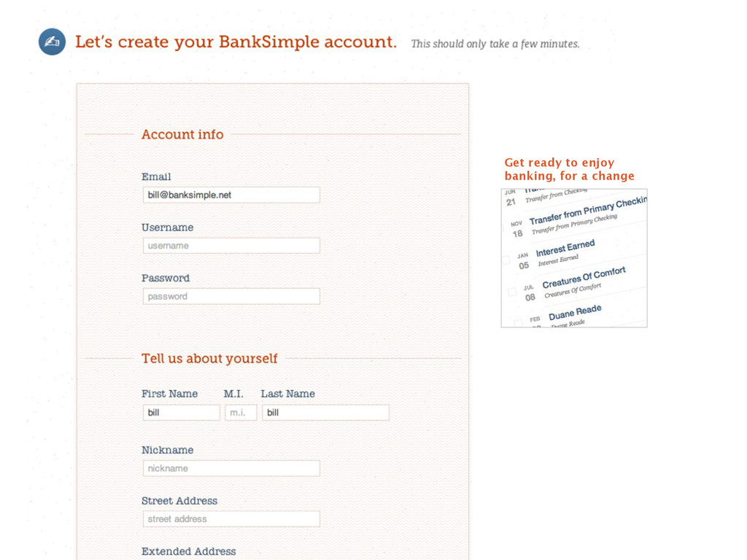
Task: Open the Interest Earned transaction title
Action: pos(565,248)
